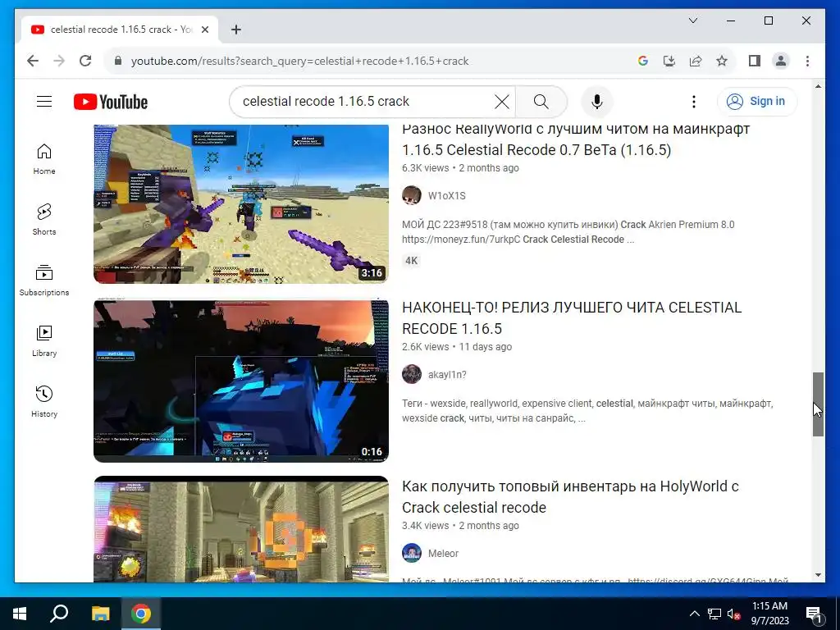The image size is (840, 630).
Task: Open video title "НАКОНЕЦ-ТО! РЕЛИЗ ЛУЧШЕГО ЧИТА"
Action: [x=572, y=317]
